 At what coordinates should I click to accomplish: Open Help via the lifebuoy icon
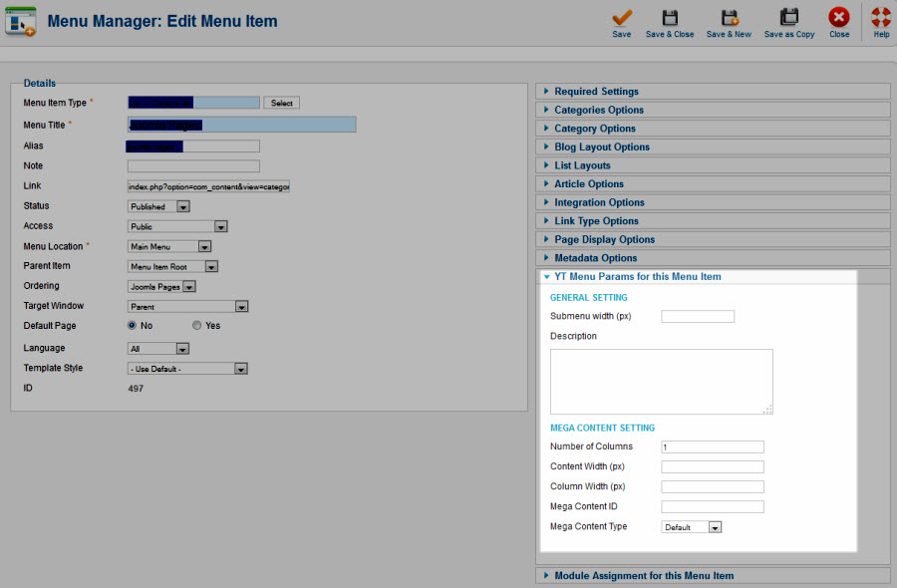pos(881,18)
